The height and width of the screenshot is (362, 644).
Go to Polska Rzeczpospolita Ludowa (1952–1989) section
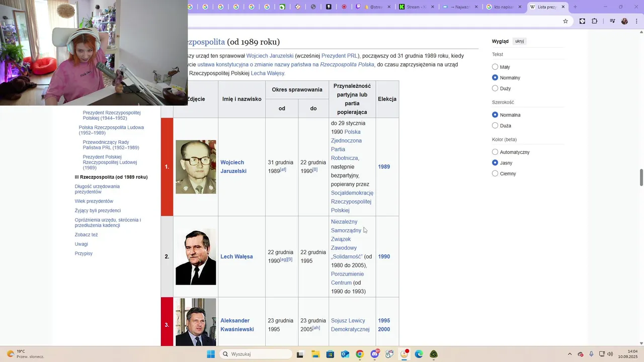[111, 130]
